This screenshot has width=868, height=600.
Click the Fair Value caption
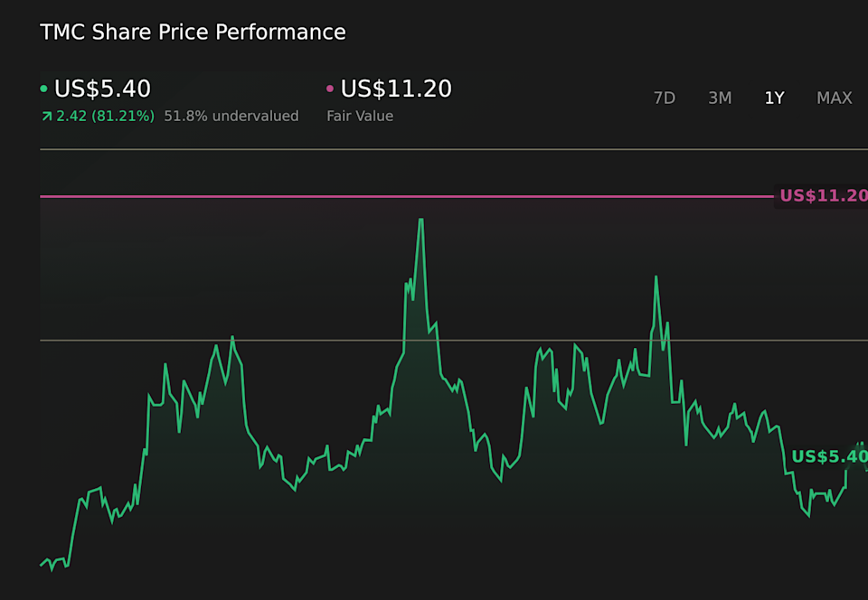360,117
